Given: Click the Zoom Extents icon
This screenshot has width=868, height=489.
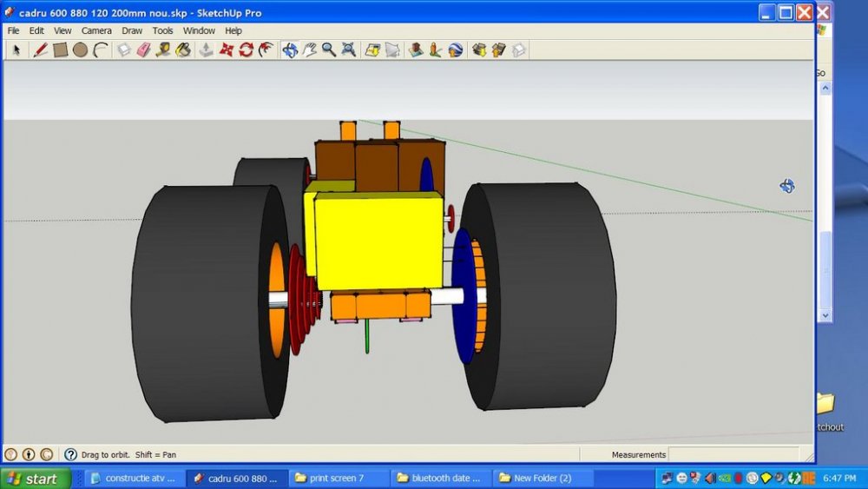Looking at the screenshot, I should 349,50.
